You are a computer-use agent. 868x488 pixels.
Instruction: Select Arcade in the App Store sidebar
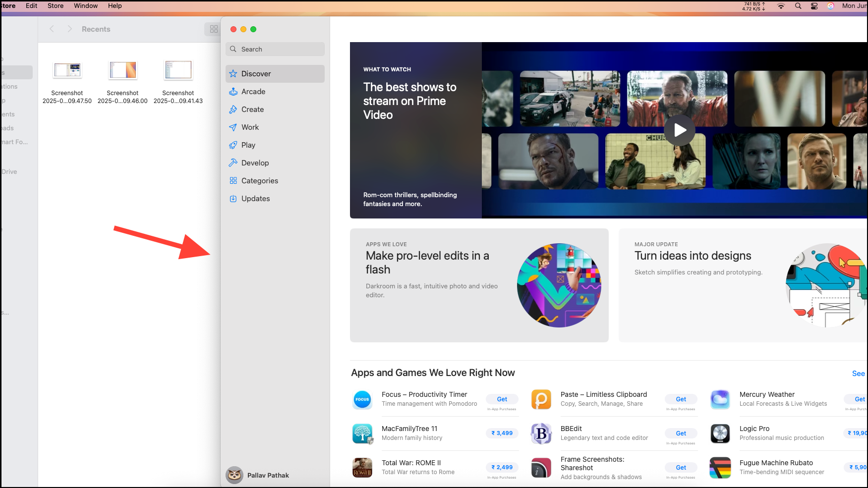[275, 92]
